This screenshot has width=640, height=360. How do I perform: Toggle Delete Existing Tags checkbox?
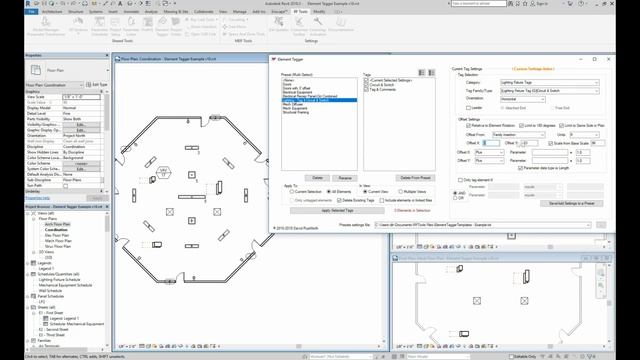coord(339,200)
